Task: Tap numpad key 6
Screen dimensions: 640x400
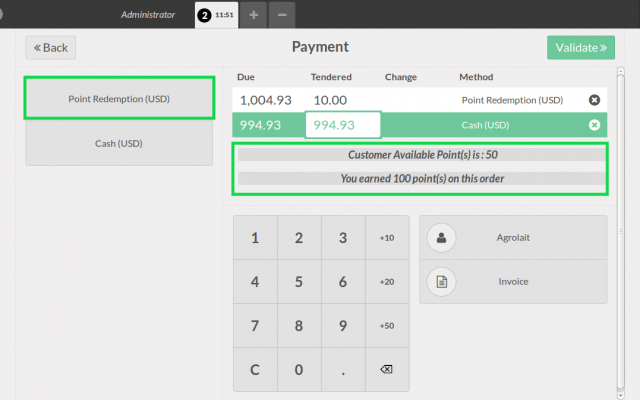Action: [343, 282]
